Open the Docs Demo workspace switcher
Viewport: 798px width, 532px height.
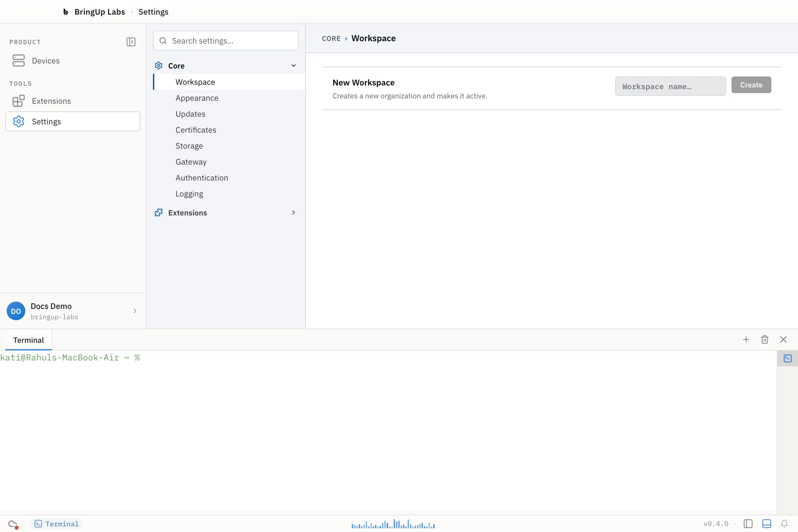(72, 311)
